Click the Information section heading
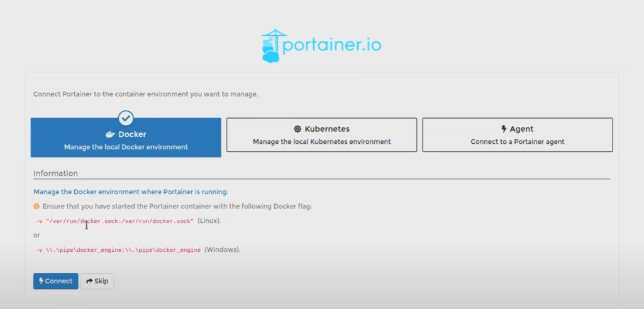Screen dimensions: 644x309 click(55, 173)
